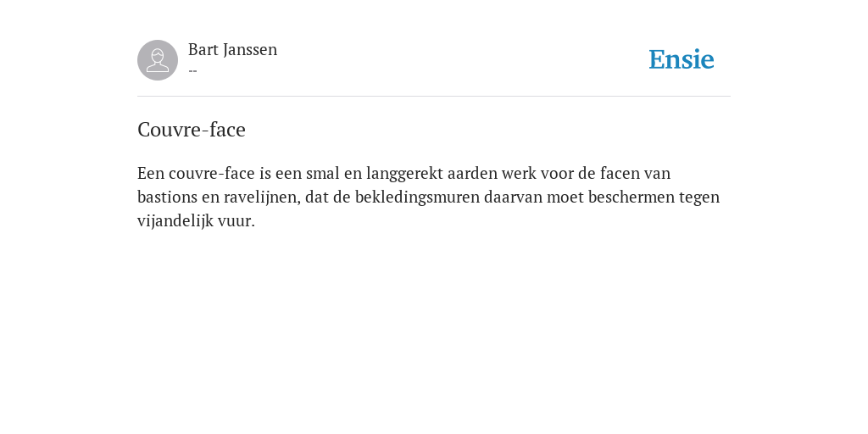Click the word 'beschermen' in the paragraph
Viewport: 868px width, 434px height.
[631, 197]
